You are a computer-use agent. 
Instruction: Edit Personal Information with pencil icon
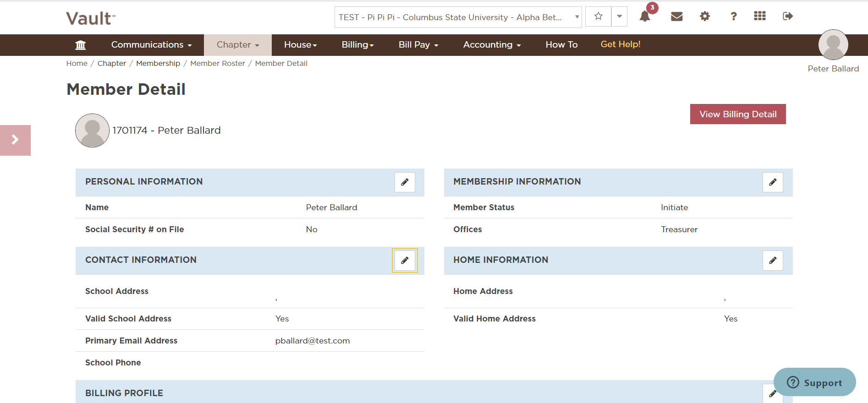coord(405,182)
